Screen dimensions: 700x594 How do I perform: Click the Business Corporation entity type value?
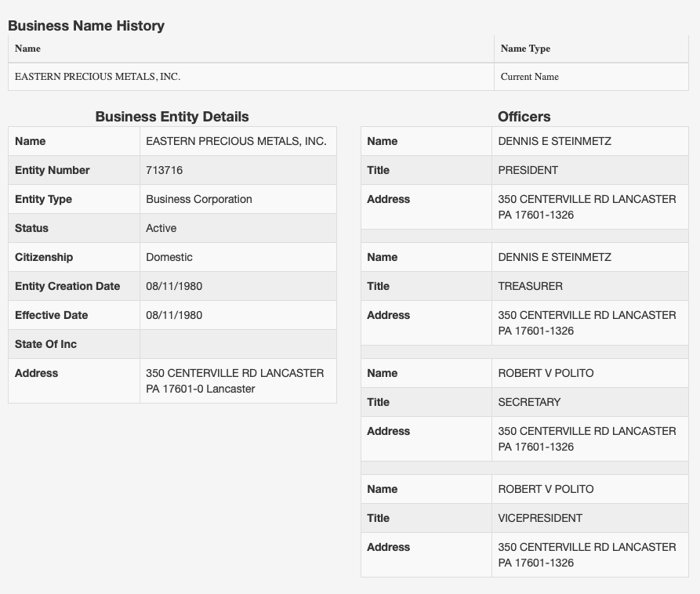click(199, 199)
